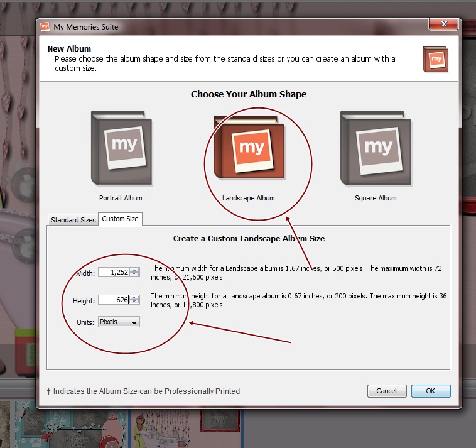
Task: Click the album logo icon in dialog header
Action: point(436,58)
